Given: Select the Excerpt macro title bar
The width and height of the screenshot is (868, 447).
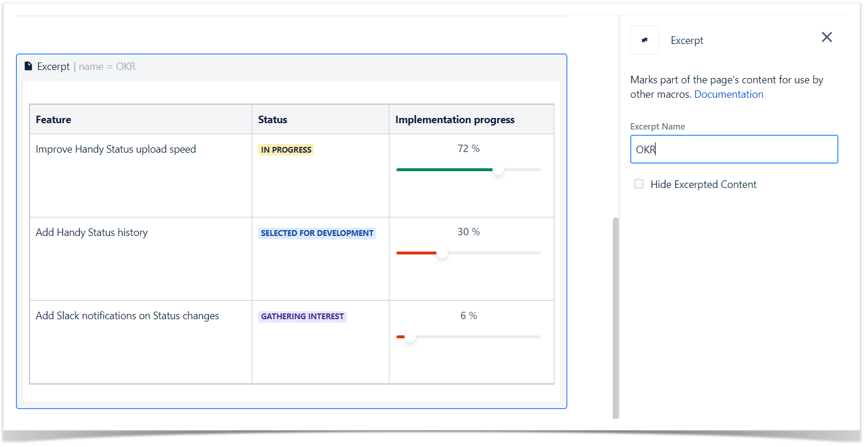Looking at the screenshot, I should 292,67.
